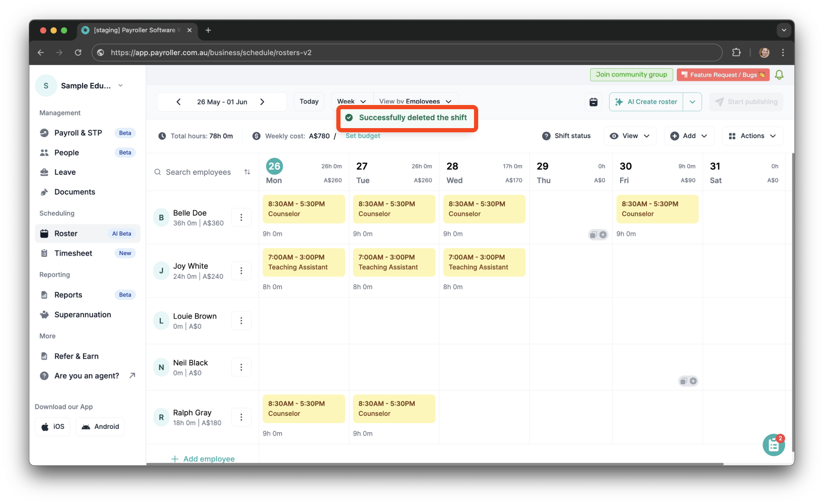The height and width of the screenshot is (504, 824).
Task: Reload the page in the browser
Action: (78, 52)
